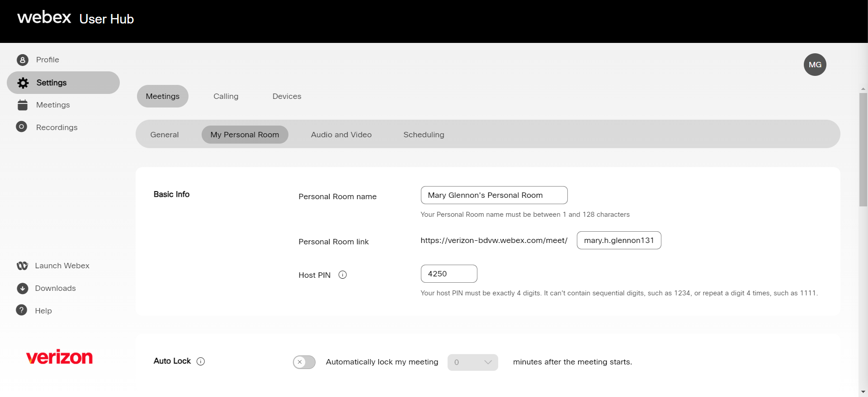Open Settings in the sidebar
This screenshot has height=397, width=868.
pos(63,83)
